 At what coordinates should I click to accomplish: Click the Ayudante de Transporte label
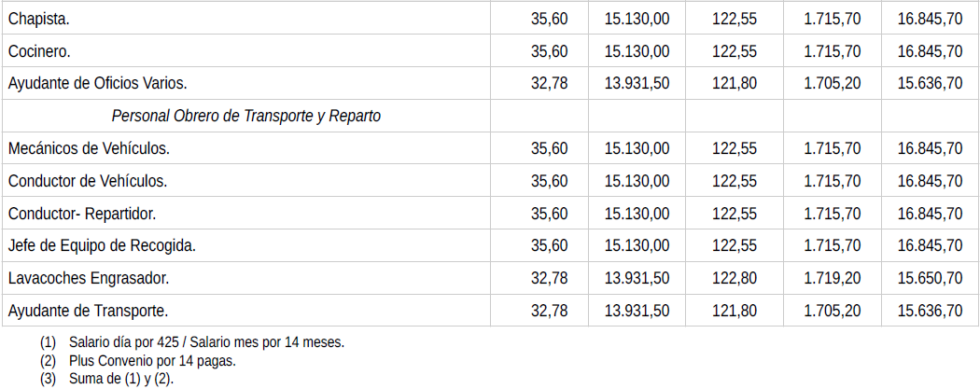(88, 311)
